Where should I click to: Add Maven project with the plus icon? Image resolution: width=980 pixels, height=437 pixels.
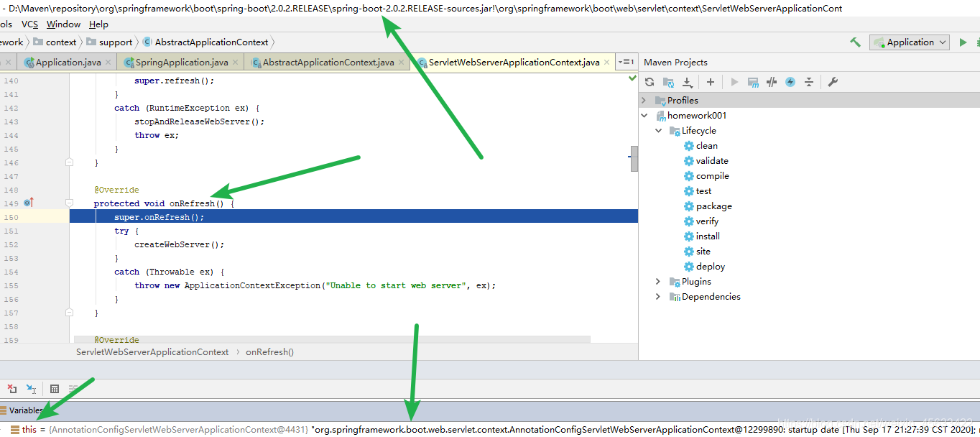(x=711, y=82)
